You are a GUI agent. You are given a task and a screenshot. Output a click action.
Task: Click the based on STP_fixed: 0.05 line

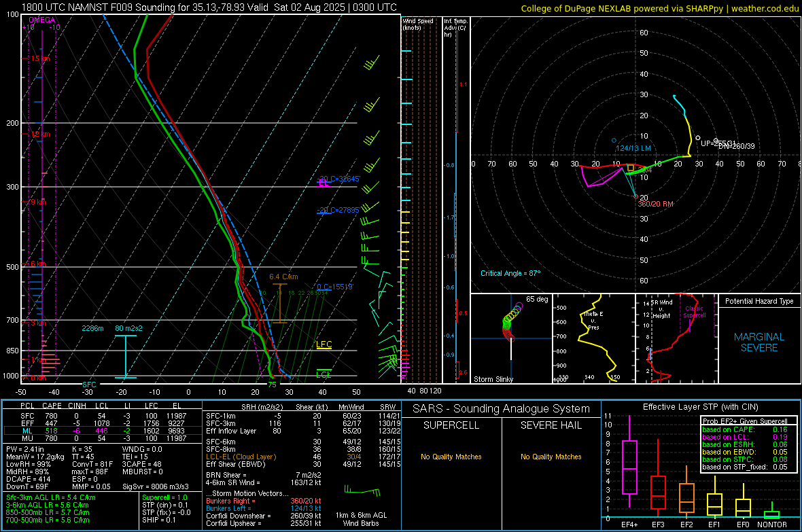tap(745, 467)
